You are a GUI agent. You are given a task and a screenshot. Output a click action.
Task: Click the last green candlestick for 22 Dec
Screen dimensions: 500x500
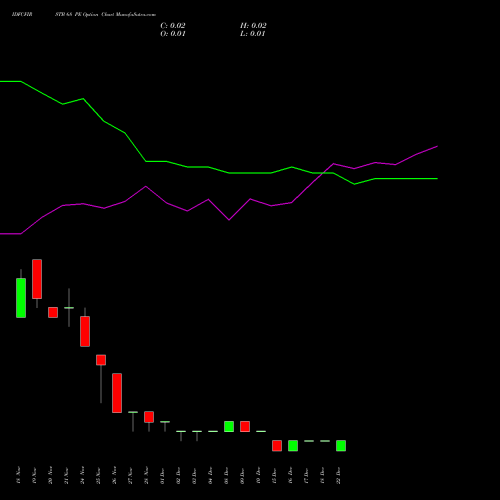pyautogui.click(x=341, y=446)
